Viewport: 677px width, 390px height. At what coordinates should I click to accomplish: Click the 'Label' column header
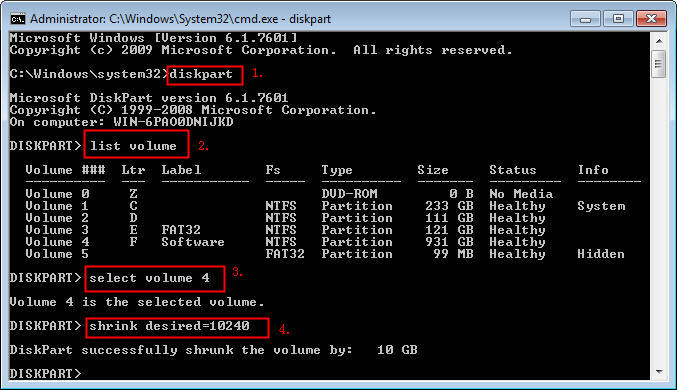click(181, 170)
